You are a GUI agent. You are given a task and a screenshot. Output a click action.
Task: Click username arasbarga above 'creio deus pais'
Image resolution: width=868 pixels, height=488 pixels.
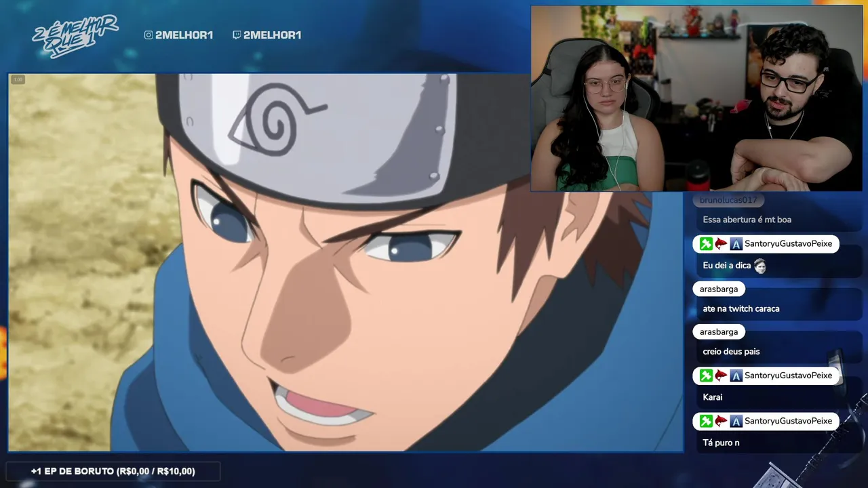pyautogui.click(x=719, y=332)
